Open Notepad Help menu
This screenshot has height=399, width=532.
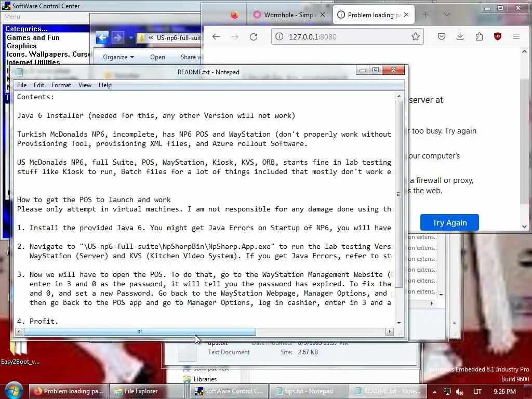[105, 85]
